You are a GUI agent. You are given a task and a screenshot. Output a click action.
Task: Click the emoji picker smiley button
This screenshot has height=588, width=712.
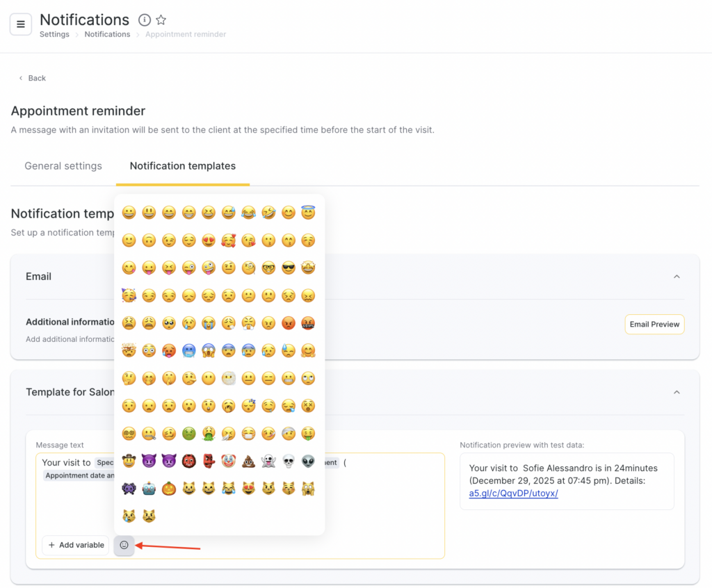[124, 545]
